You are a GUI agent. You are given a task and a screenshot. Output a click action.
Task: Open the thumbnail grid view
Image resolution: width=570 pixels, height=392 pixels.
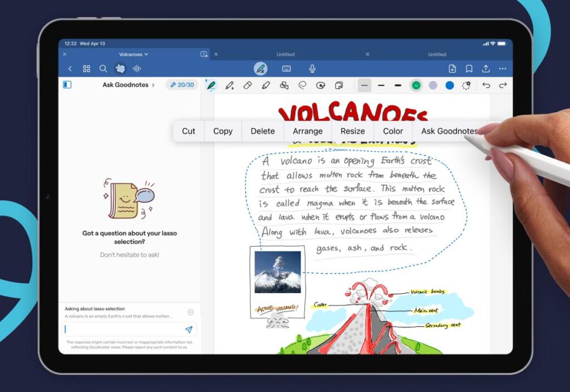point(86,68)
